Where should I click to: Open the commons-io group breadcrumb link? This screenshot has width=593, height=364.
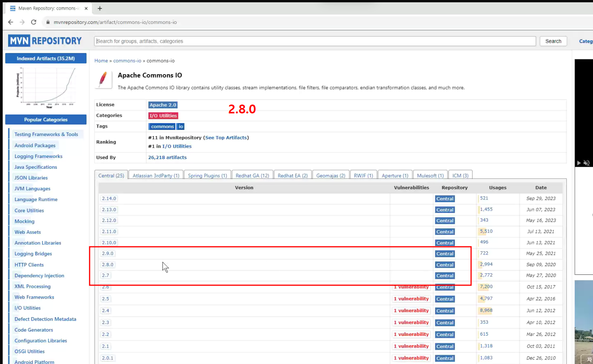pyautogui.click(x=127, y=61)
